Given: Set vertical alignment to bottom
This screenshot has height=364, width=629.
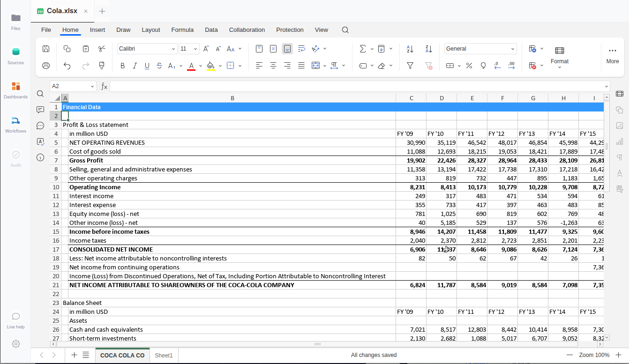Looking at the screenshot, I should pyautogui.click(x=287, y=49).
